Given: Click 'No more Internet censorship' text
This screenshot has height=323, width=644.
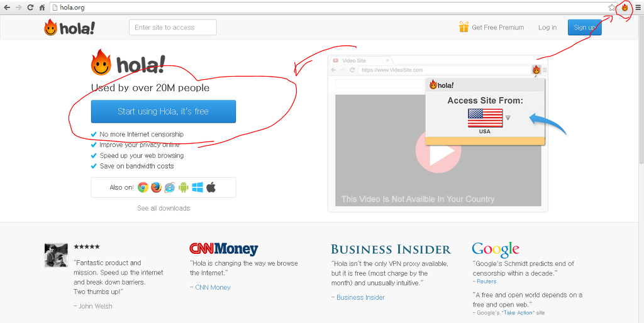Looking at the screenshot, I should pos(142,134).
